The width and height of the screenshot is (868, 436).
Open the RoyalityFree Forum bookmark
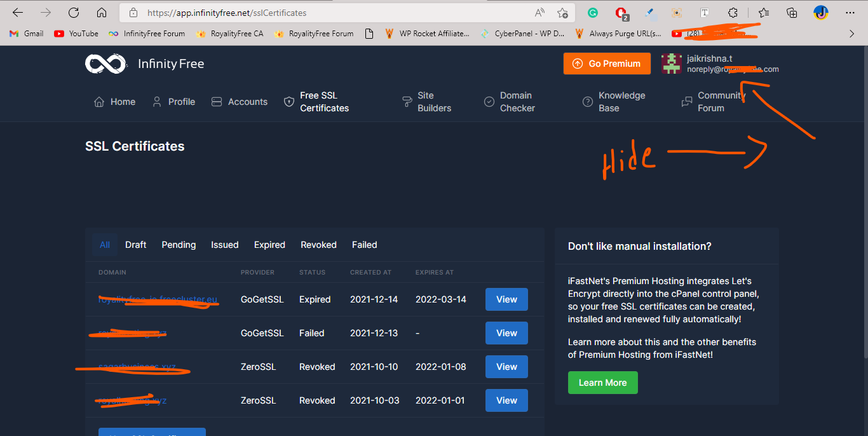(313, 34)
